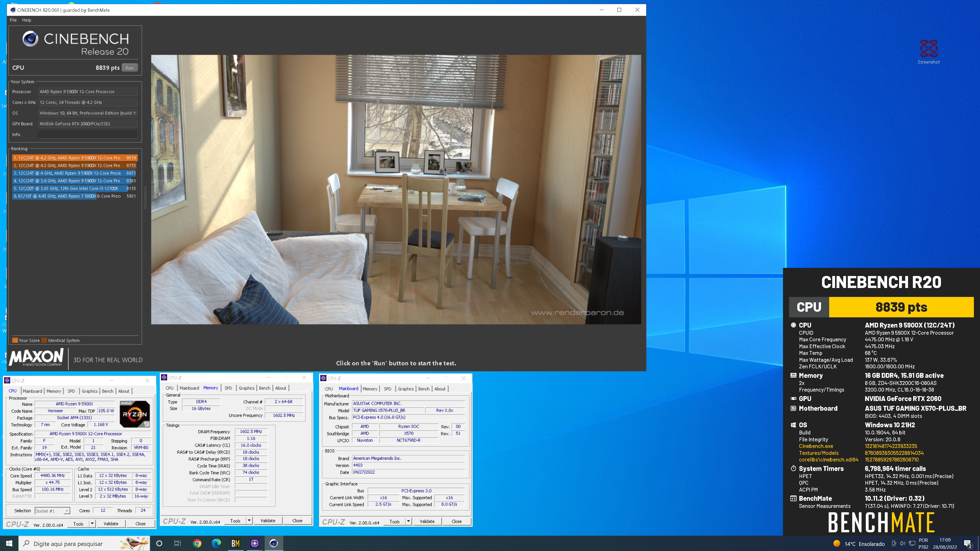Click the BIOS Version value 4403
This screenshot has height=551, width=980.
point(408,465)
